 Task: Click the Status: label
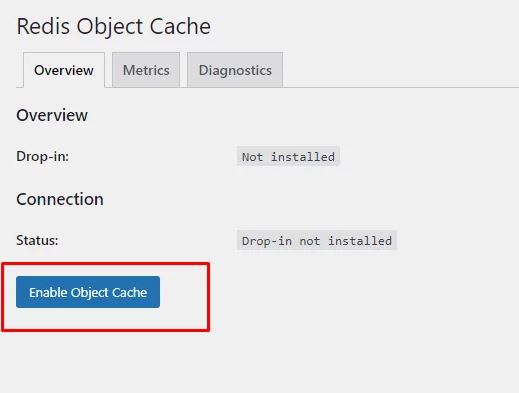pos(37,240)
